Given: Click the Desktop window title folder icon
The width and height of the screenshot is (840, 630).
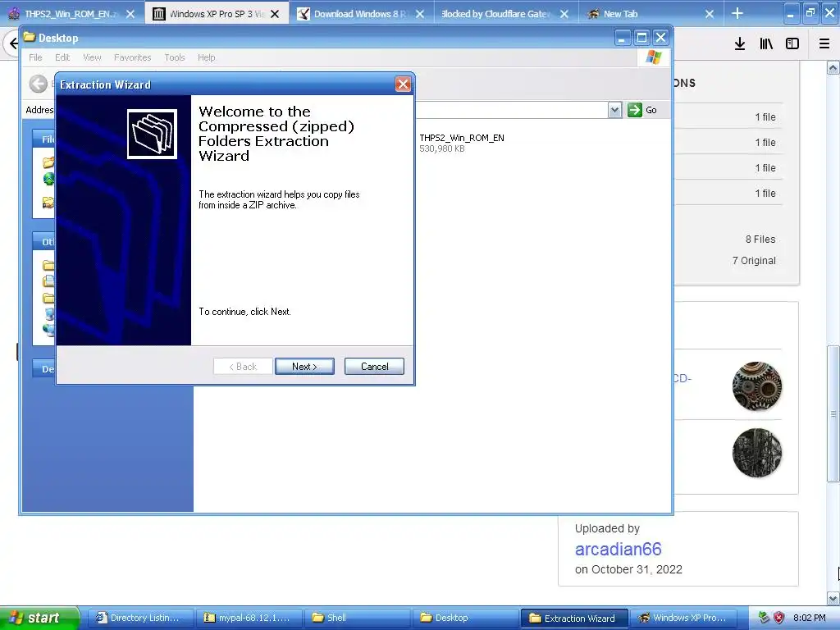Looking at the screenshot, I should pyautogui.click(x=30, y=38).
